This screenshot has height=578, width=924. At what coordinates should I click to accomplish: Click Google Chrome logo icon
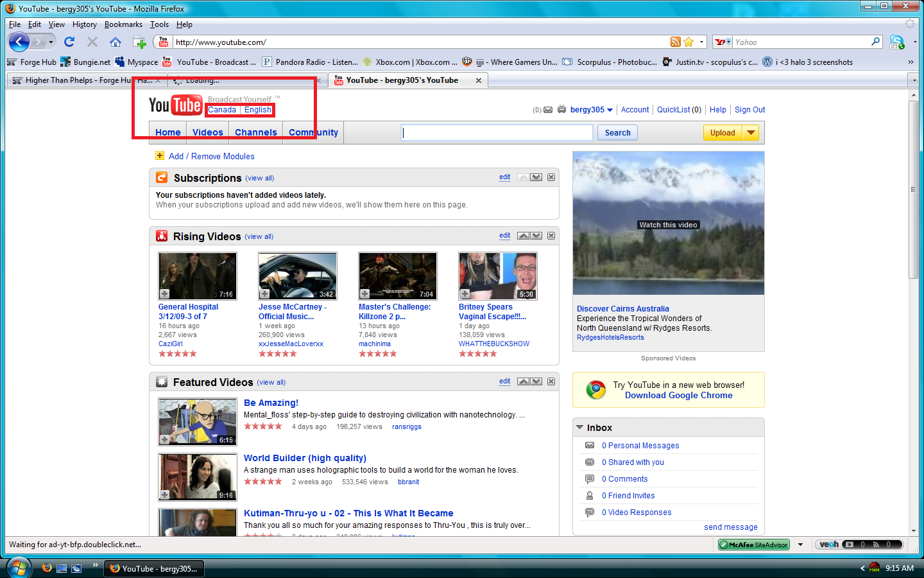(596, 390)
